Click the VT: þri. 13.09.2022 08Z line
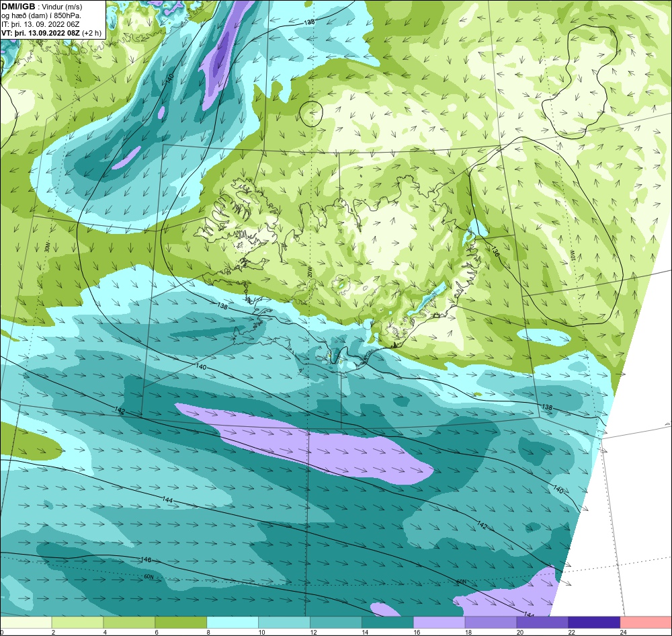This screenshot has width=672, height=636. (x=41, y=33)
